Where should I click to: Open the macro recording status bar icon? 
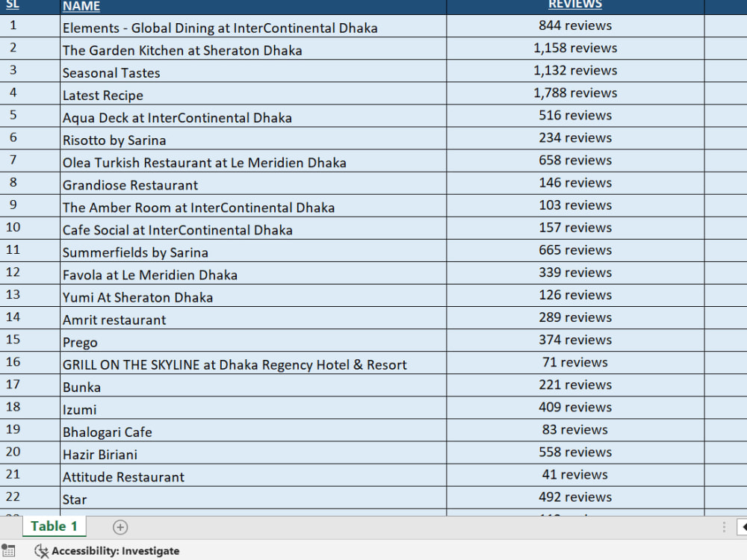tap(8, 551)
